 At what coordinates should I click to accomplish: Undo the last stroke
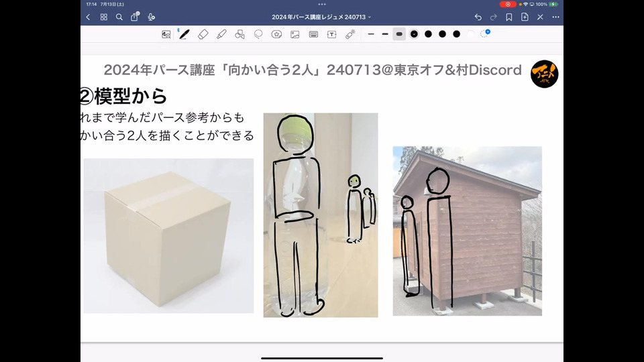pos(478,17)
